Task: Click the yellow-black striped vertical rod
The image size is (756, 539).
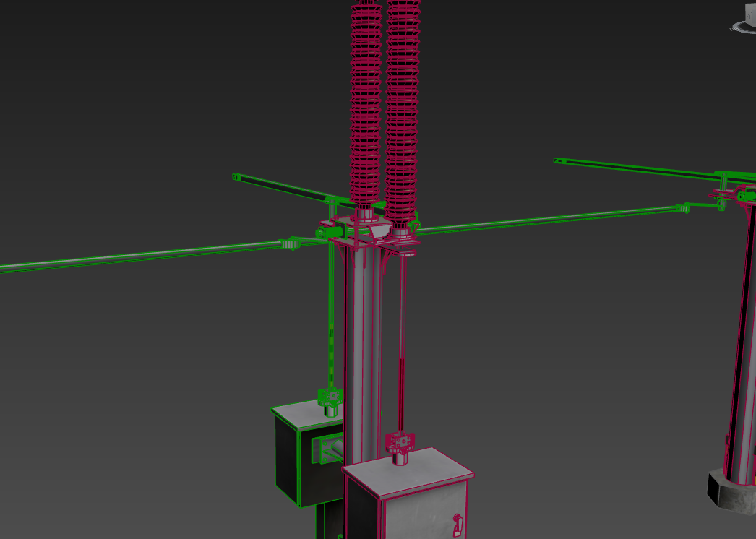Action: click(x=331, y=354)
